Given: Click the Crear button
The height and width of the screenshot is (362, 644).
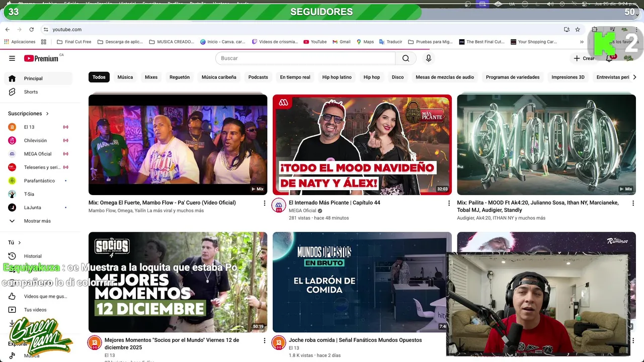Looking at the screenshot, I should point(584,58).
